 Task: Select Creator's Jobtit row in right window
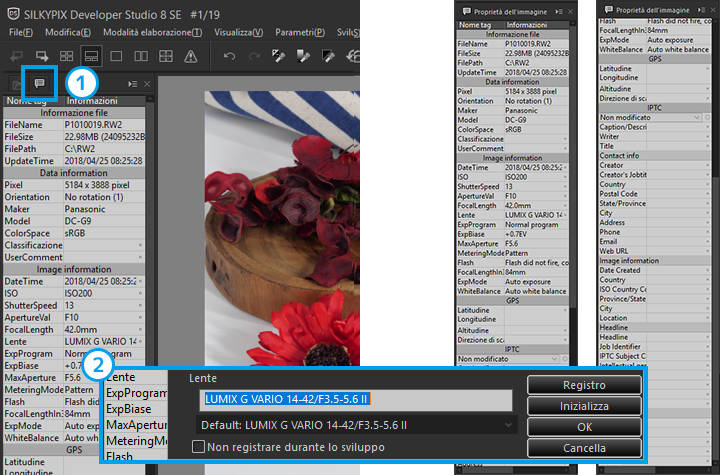tap(655, 175)
